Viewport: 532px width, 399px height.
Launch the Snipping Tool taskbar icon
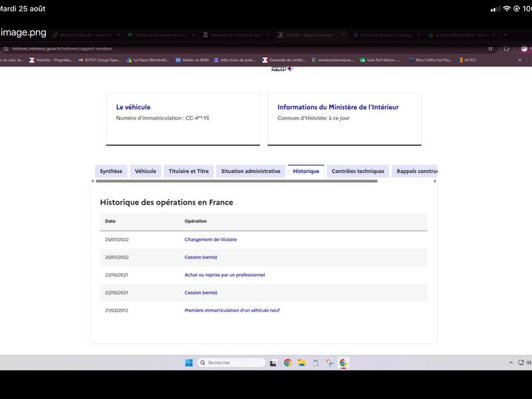[329, 362]
